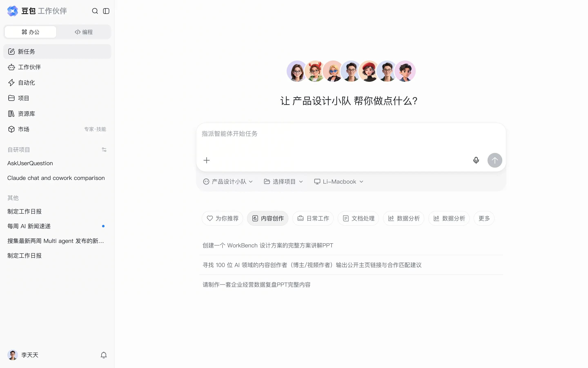Click the search magnifier icon
588x368 pixels.
pyautogui.click(x=95, y=11)
